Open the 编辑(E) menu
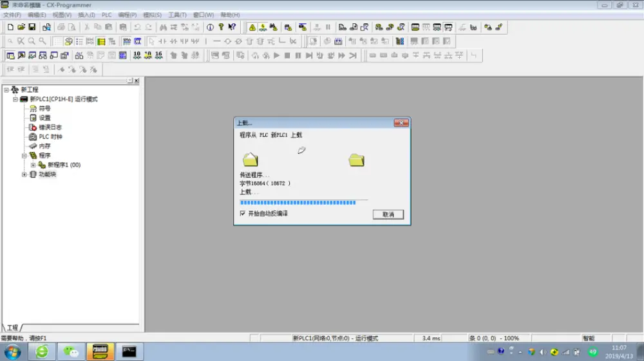644x361 pixels. click(x=37, y=15)
